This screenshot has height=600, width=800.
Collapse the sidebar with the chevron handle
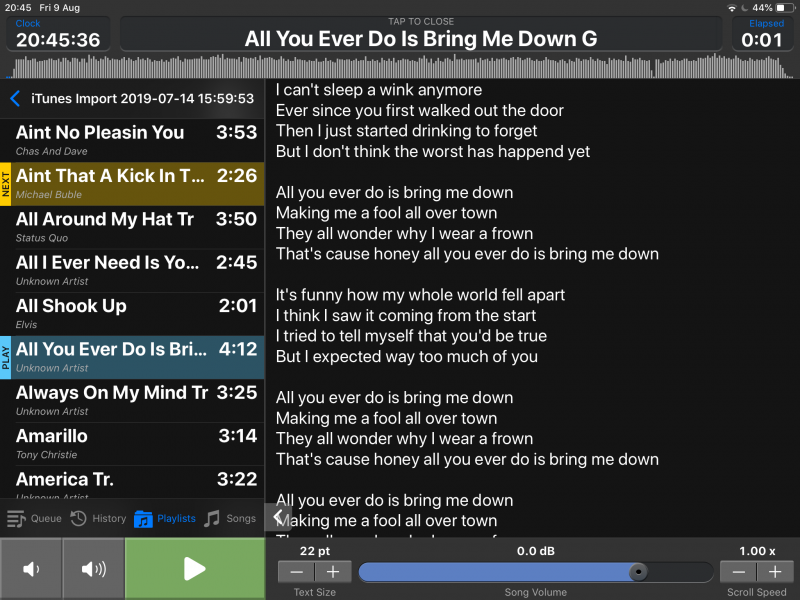tap(278, 517)
